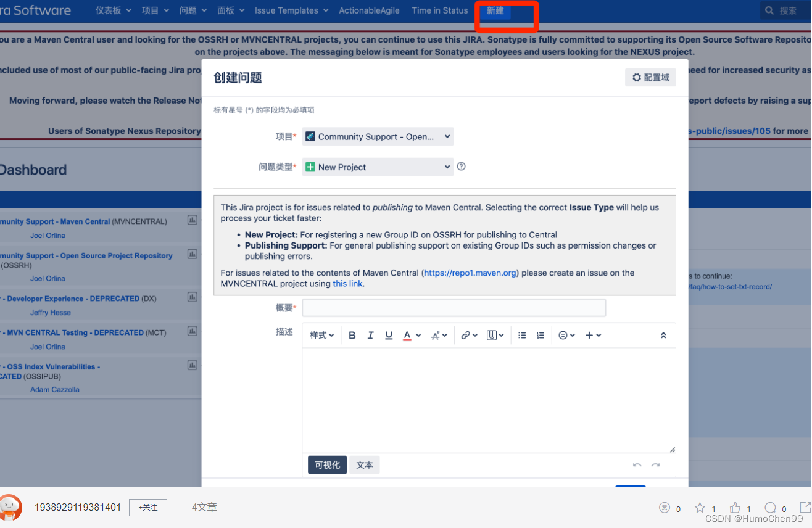
Task: Open the emoji picker dropdown
Action: point(566,336)
